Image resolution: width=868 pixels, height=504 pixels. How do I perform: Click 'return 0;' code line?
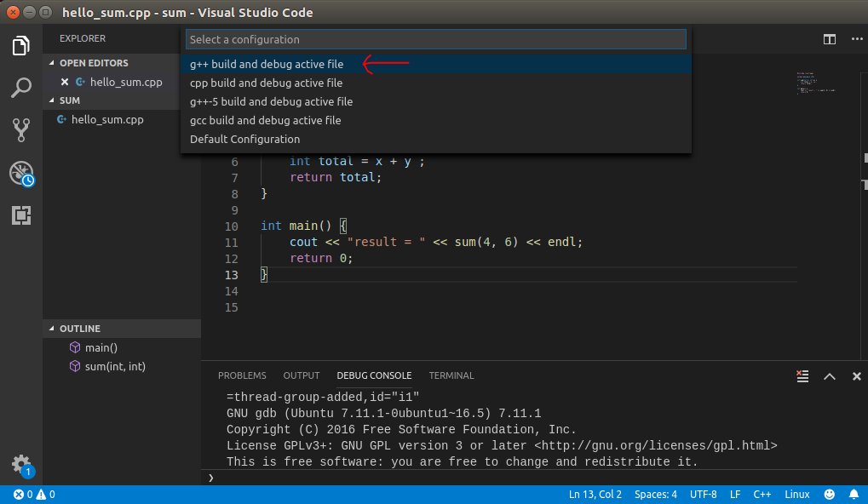[321, 258]
